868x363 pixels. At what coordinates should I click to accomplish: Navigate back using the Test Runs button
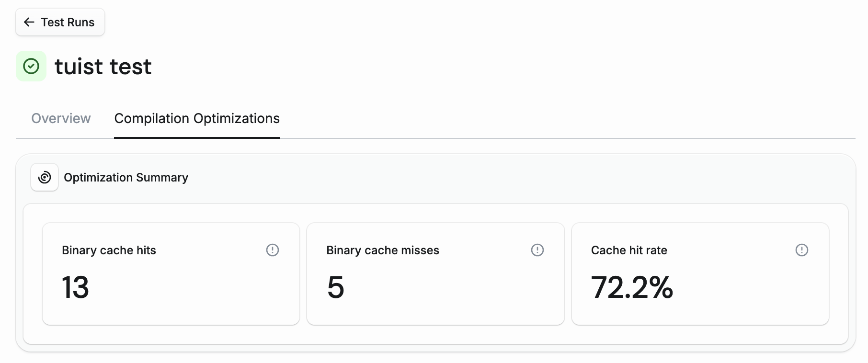pos(60,22)
